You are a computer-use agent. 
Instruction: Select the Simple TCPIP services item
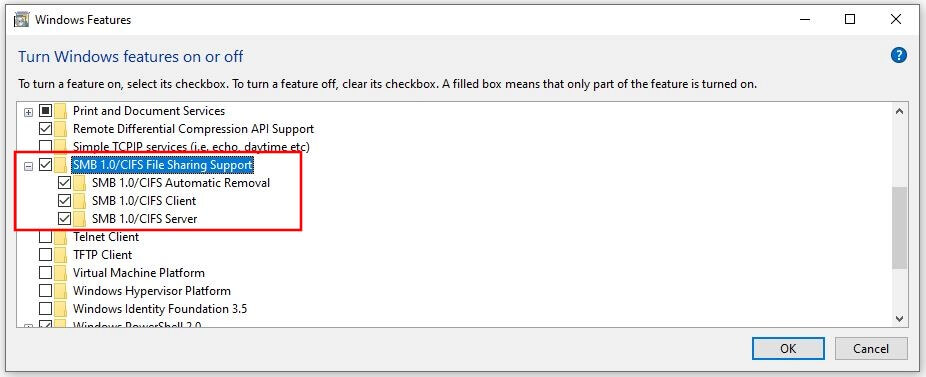pyautogui.click(x=191, y=147)
